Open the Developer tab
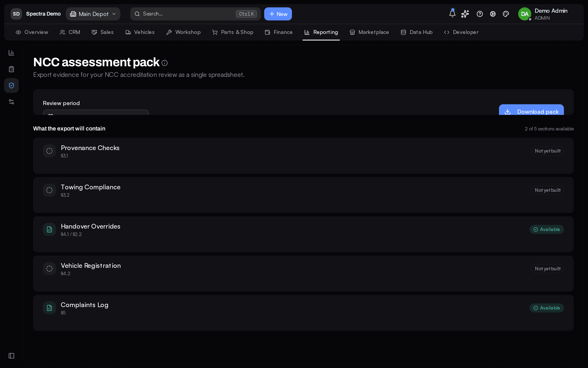588x368 pixels. [461, 32]
